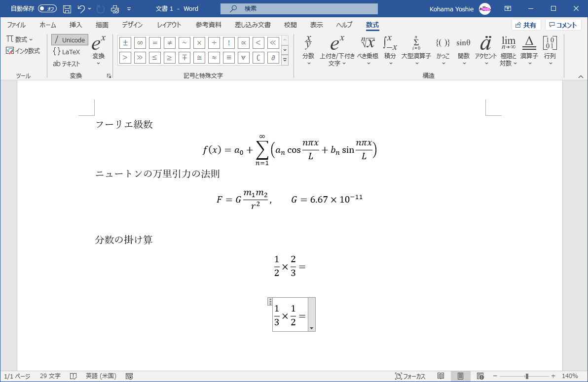The image size is (588, 382).
Task: Insert the infinity ∞ symbol
Action: click(x=140, y=43)
